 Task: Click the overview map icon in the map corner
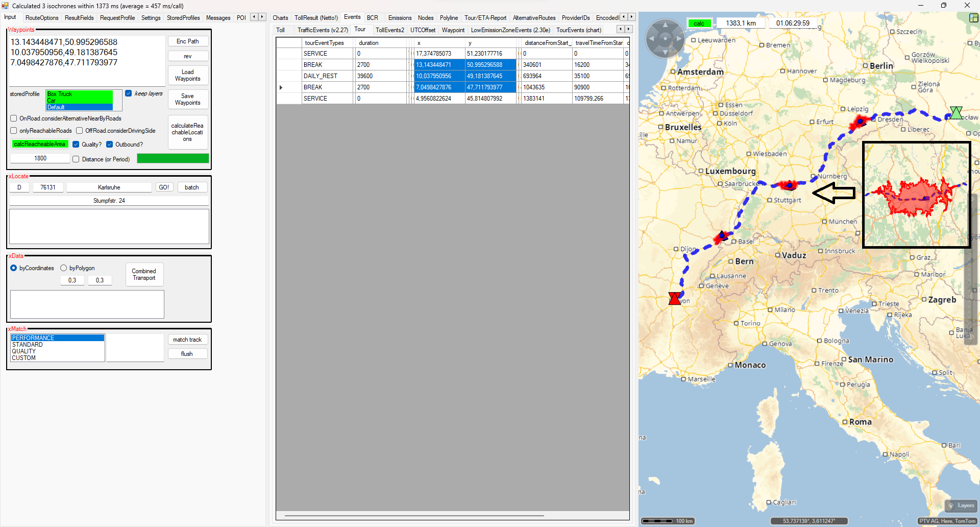click(x=973, y=18)
